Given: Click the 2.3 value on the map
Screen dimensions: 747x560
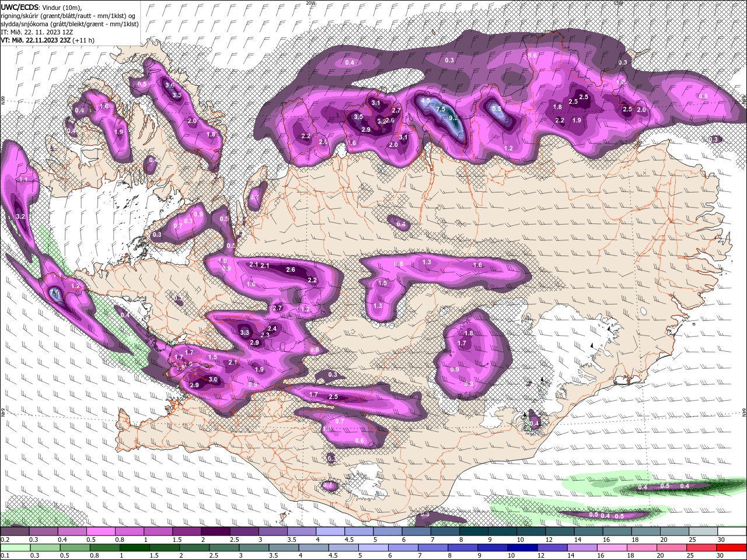Looking at the screenshot, I should (264, 335).
